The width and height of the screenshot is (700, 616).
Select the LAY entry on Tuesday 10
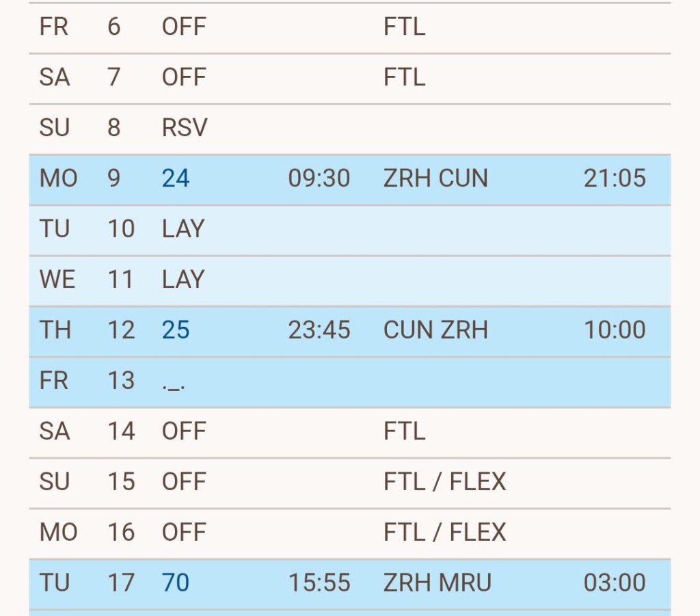(183, 230)
